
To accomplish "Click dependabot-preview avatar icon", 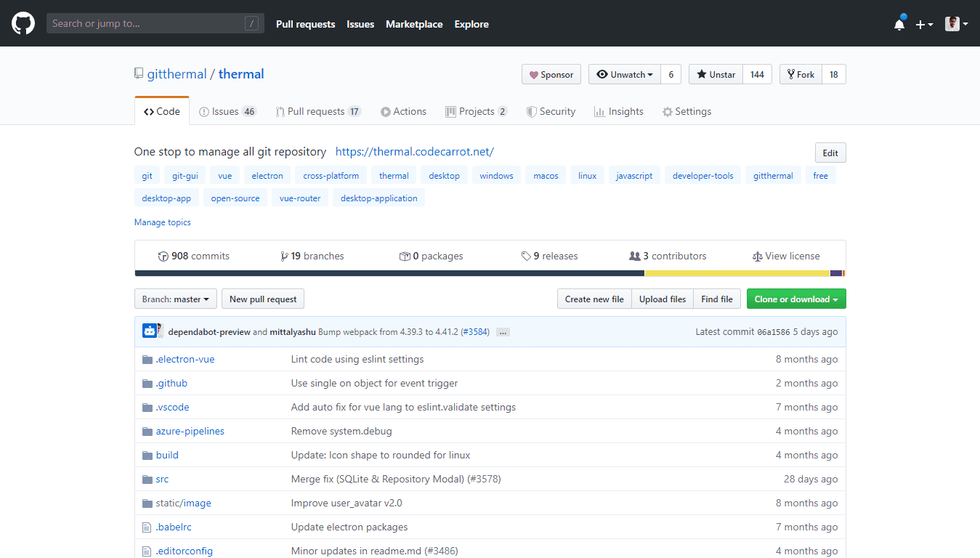I will [150, 331].
